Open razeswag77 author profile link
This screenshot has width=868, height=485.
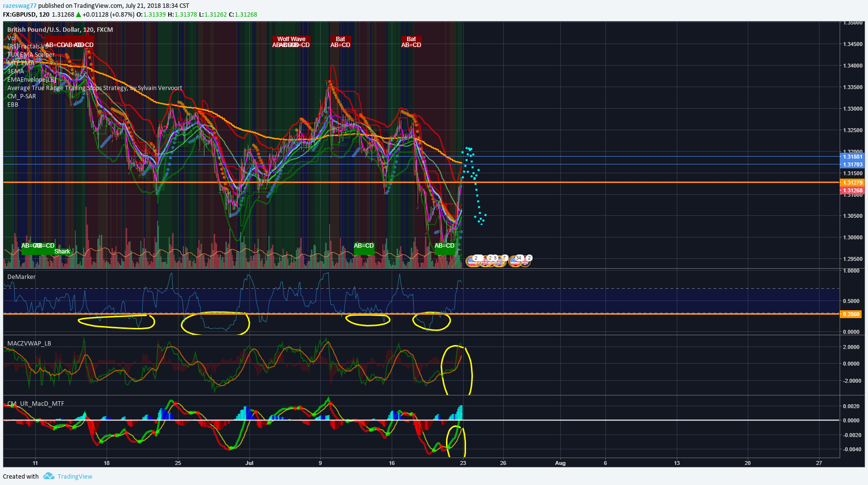coord(20,6)
